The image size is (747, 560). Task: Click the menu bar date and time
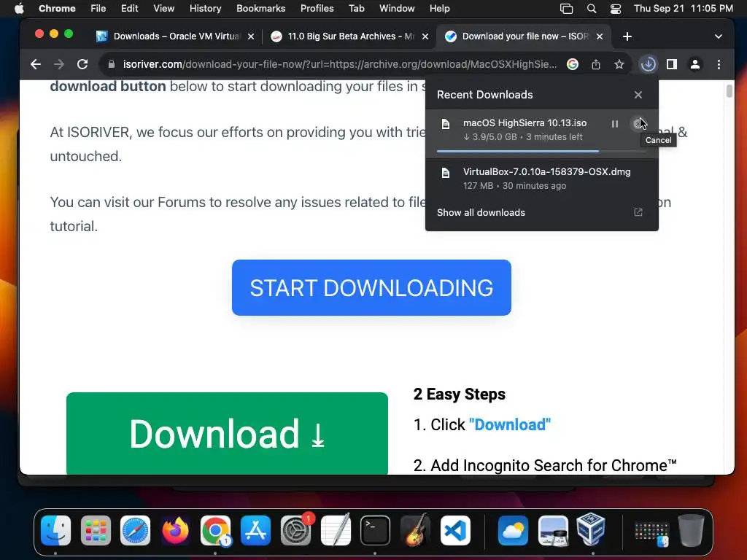click(x=683, y=8)
